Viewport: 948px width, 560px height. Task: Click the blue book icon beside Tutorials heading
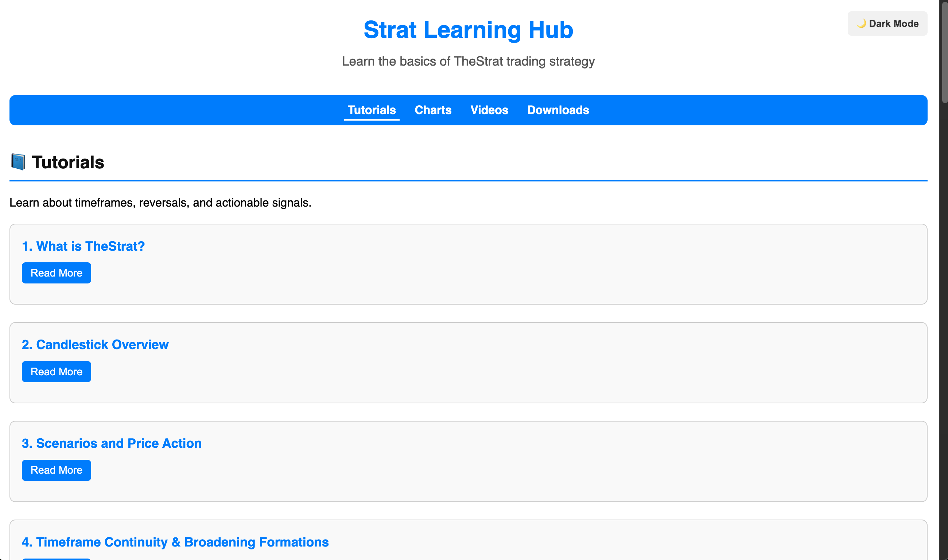(x=18, y=162)
